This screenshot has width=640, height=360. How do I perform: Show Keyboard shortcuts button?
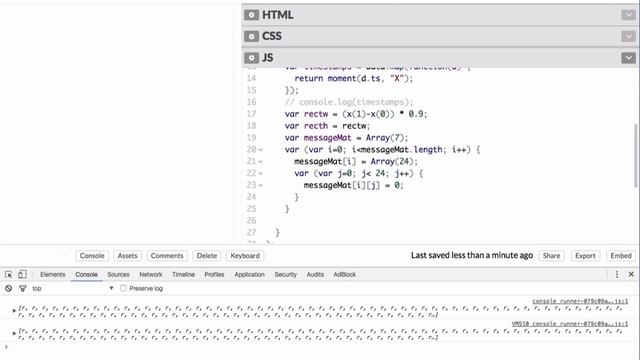(x=245, y=256)
